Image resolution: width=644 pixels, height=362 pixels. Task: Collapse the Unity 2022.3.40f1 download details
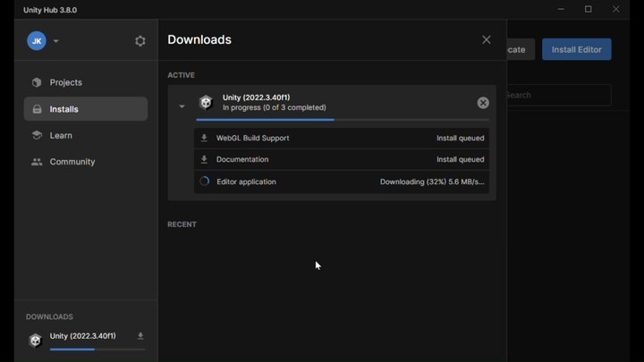click(x=182, y=106)
